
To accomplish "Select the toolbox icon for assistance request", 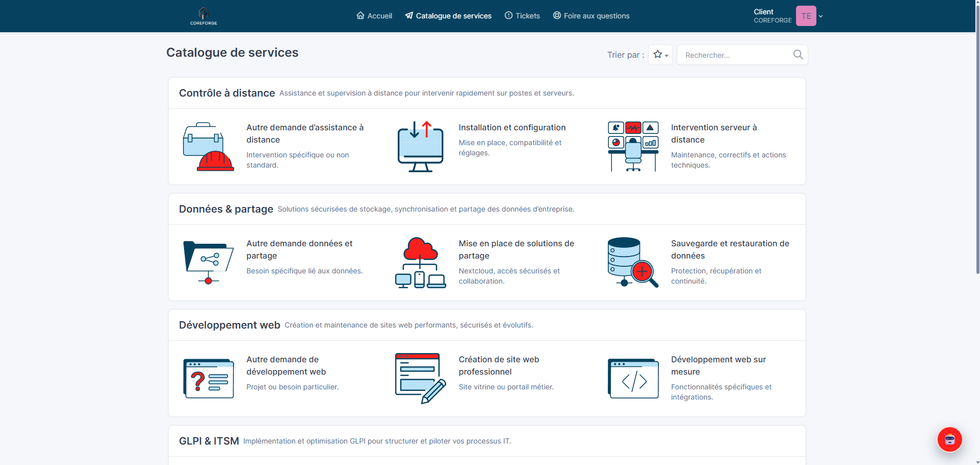I will (x=208, y=147).
